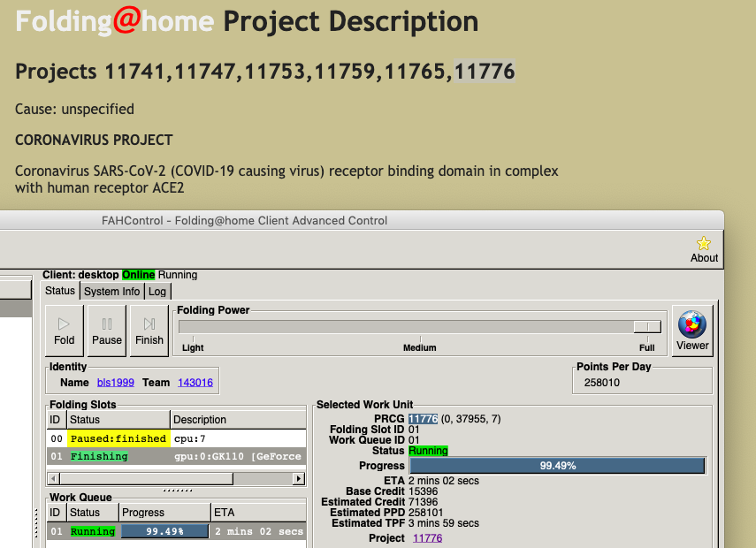Open the About star icon
756x548 pixels.
coord(704,249)
